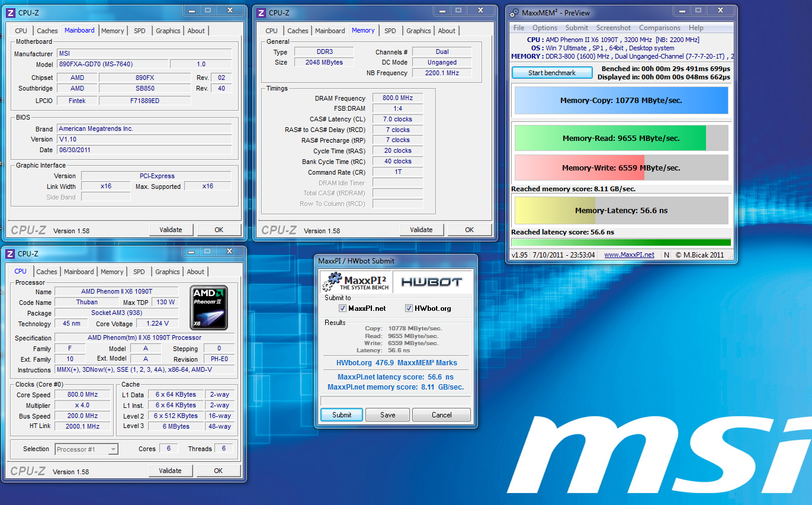Screen dimensions: 812x505
Task: Start the MaxxMEM benchmark
Action: (552, 73)
